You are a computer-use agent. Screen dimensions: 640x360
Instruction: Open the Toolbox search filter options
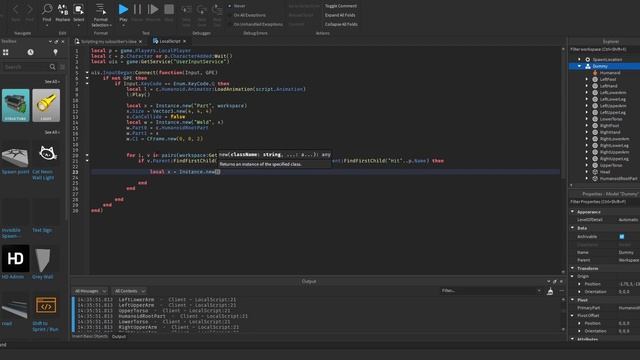[x=62, y=67]
